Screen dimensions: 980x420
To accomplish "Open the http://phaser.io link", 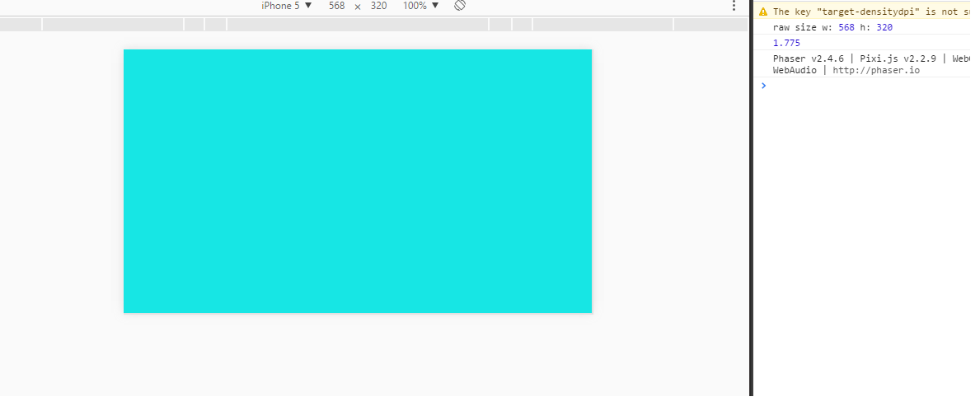I will point(875,70).
